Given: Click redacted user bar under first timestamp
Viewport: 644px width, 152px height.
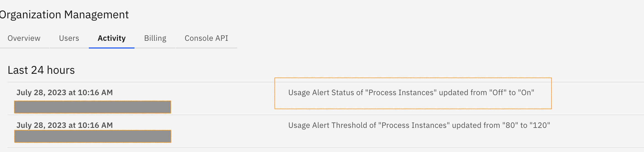Looking at the screenshot, I should [93, 107].
